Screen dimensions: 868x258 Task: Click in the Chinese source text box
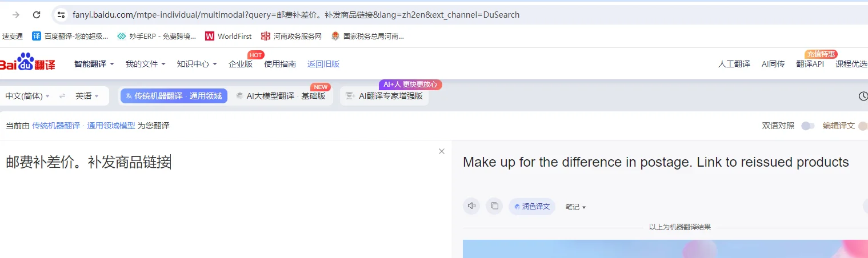(226, 199)
